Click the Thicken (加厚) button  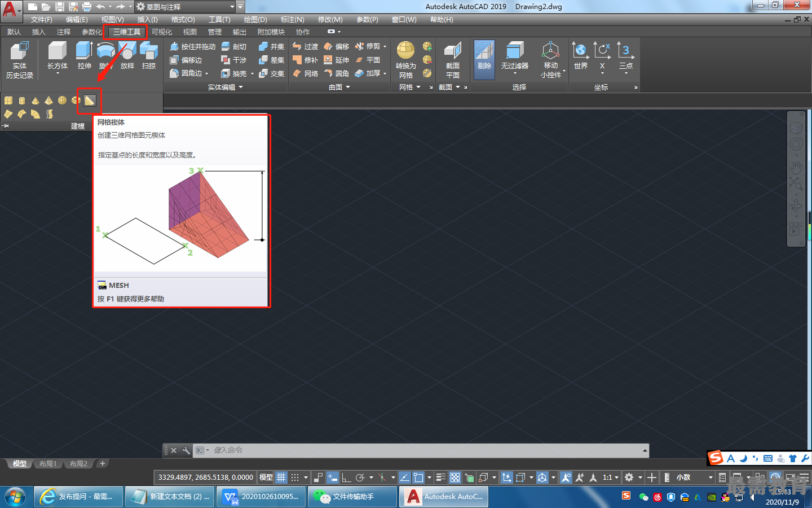pos(370,73)
